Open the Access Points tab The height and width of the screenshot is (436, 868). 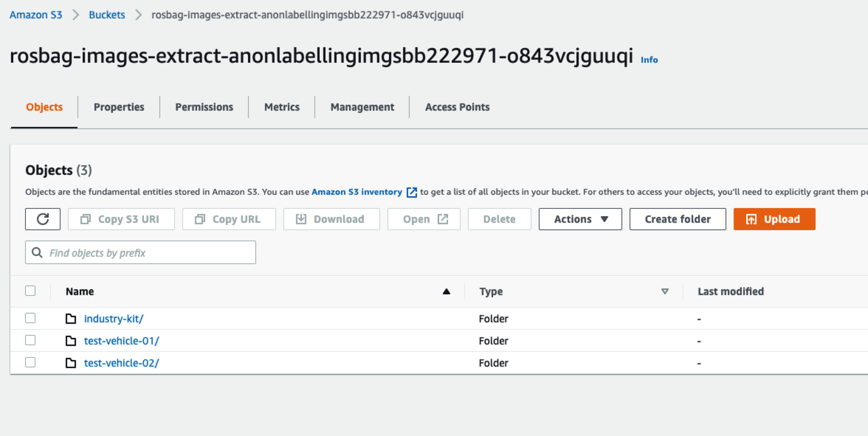click(x=457, y=107)
